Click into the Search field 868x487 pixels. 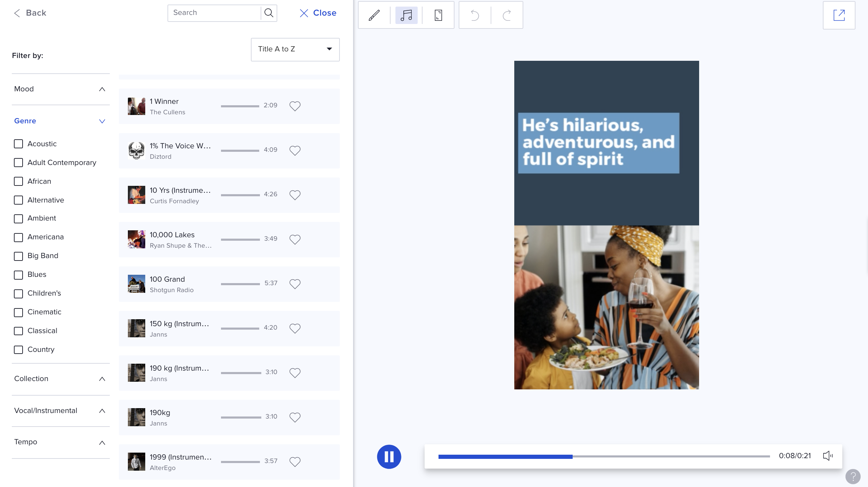click(x=214, y=13)
